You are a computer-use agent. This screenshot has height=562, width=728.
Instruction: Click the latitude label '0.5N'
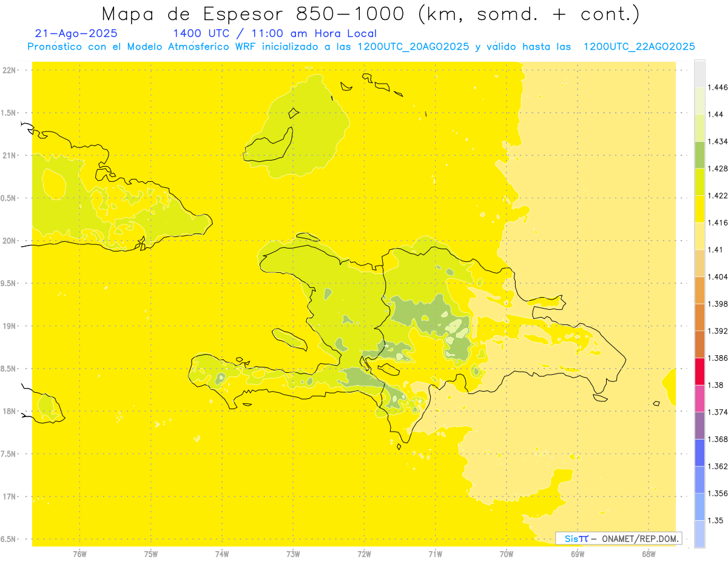(9, 198)
